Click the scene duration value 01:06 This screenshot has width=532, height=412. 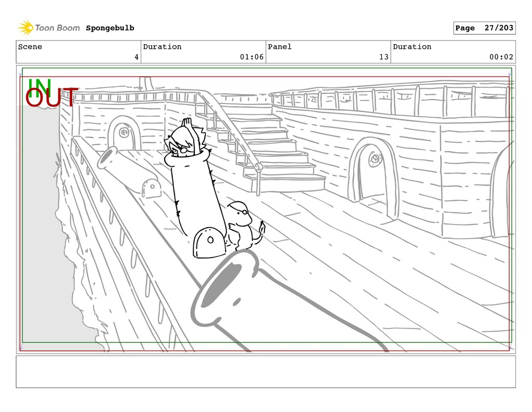point(252,57)
